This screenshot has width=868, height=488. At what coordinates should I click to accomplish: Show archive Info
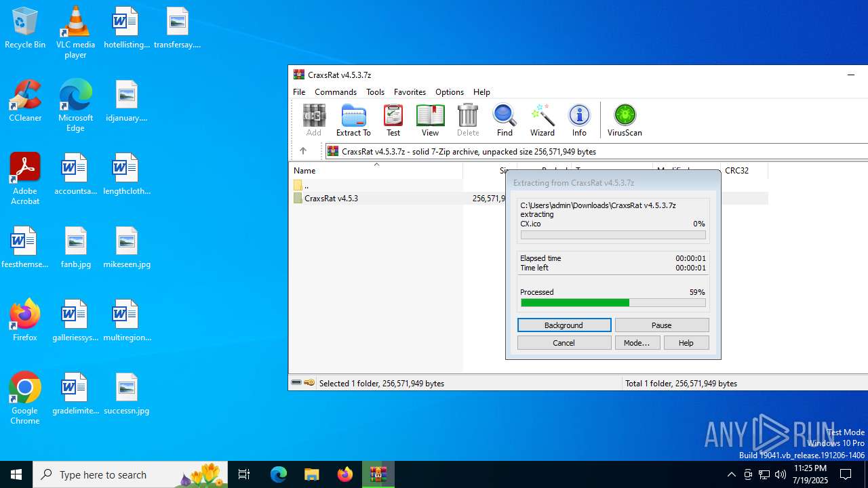[579, 121]
